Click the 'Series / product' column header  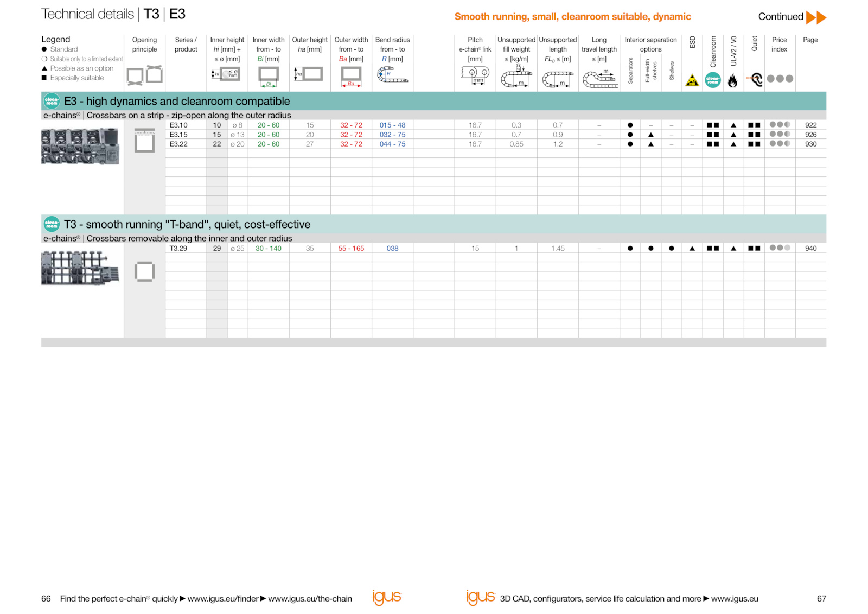(186, 45)
